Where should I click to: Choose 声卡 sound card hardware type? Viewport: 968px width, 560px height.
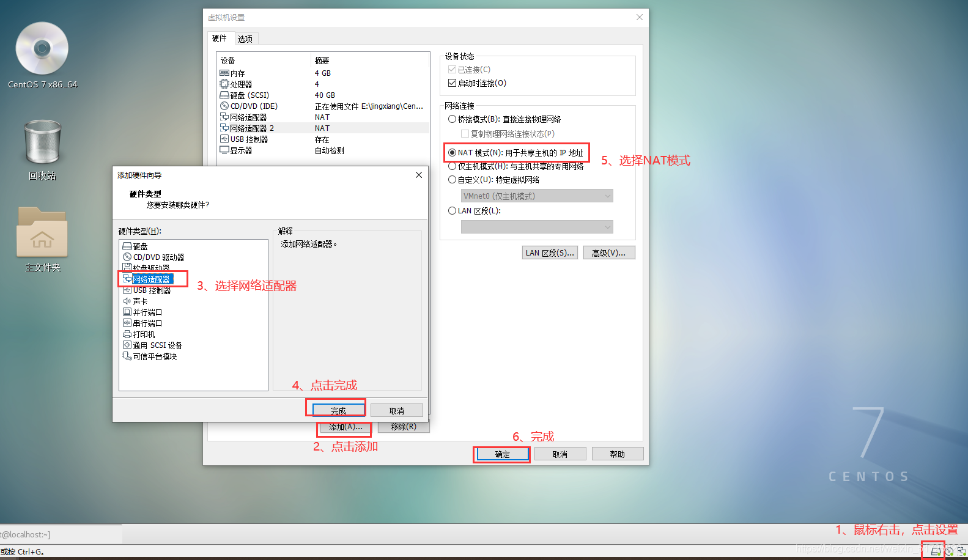[x=135, y=301]
